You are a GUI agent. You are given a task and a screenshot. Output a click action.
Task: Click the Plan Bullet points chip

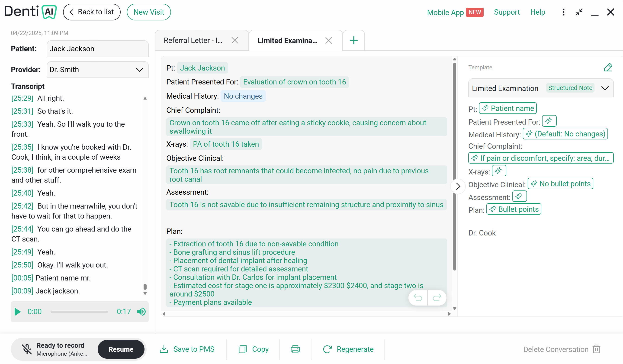[x=514, y=209]
